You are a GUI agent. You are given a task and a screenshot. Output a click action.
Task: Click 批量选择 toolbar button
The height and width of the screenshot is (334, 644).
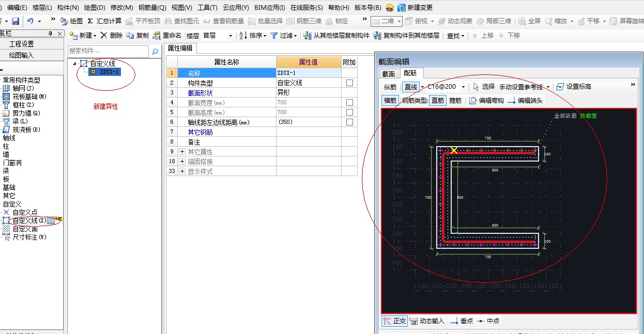[x=266, y=21]
